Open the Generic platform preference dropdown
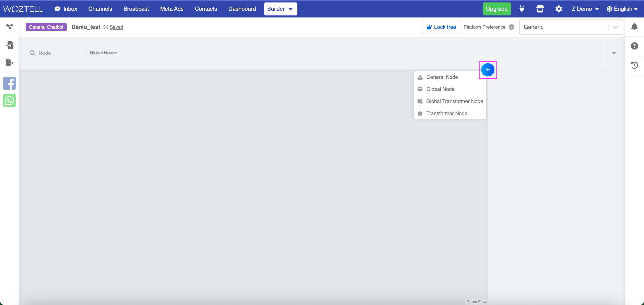644x305 pixels. 571,27
